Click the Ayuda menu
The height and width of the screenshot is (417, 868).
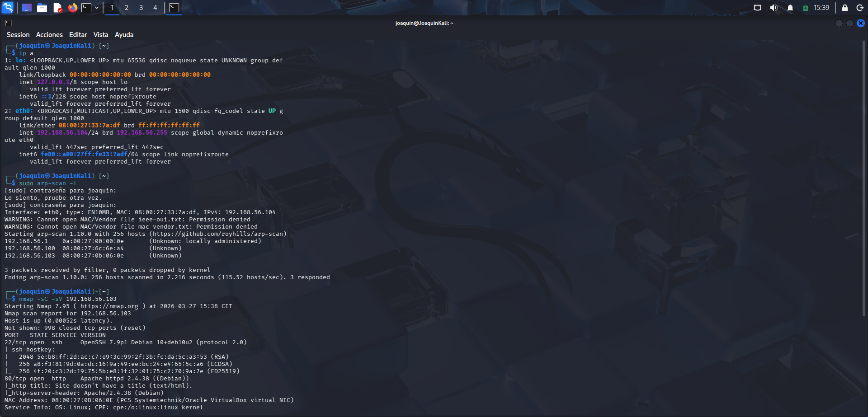(x=124, y=35)
